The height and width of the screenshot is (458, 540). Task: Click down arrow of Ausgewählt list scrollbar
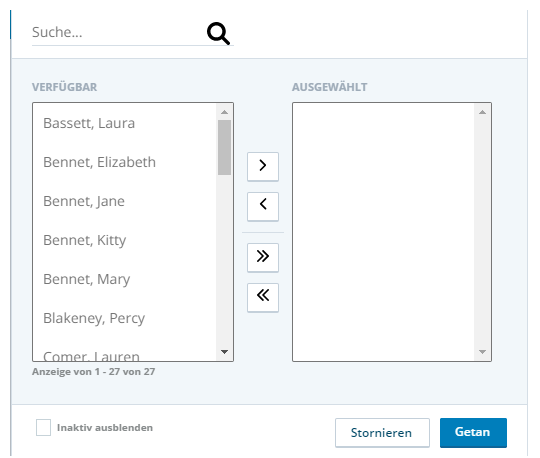click(x=482, y=352)
